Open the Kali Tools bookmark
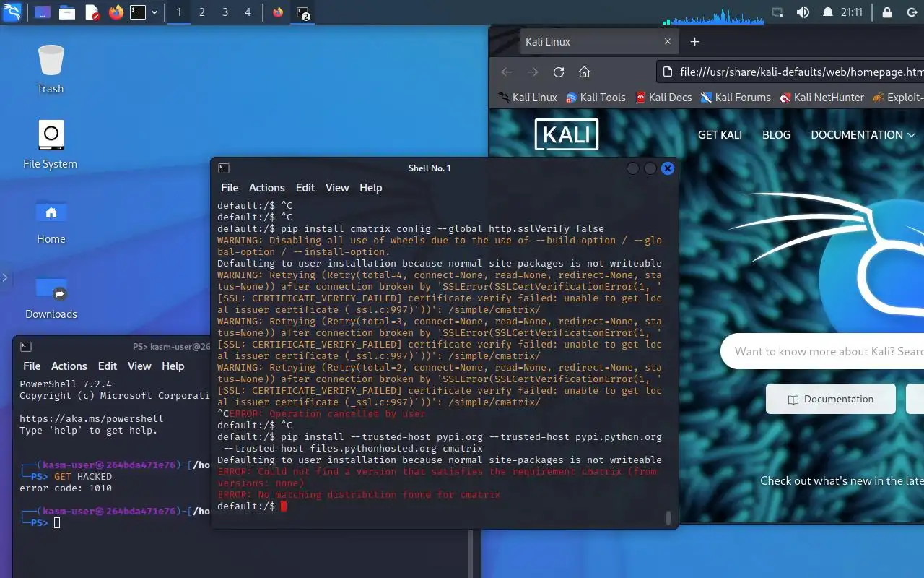Image resolution: width=924 pixels, height=578 pixels. pyautogui.click(x=596, y=97)
